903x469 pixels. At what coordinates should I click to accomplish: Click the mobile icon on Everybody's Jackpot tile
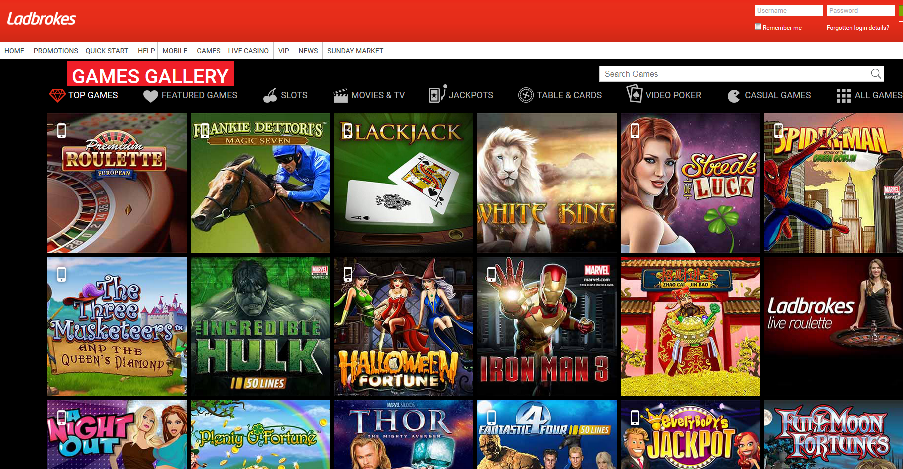tap(635, 418)
